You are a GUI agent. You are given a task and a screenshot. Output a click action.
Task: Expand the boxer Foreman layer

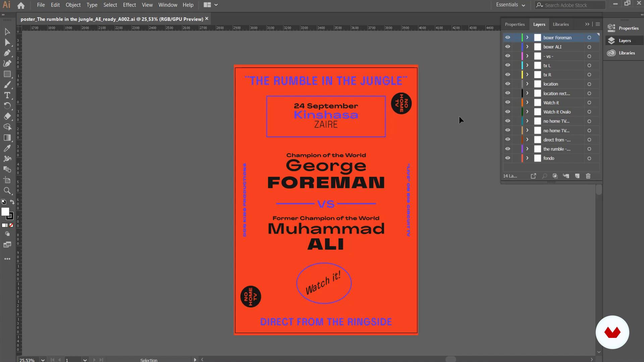(x=527, y=38)
